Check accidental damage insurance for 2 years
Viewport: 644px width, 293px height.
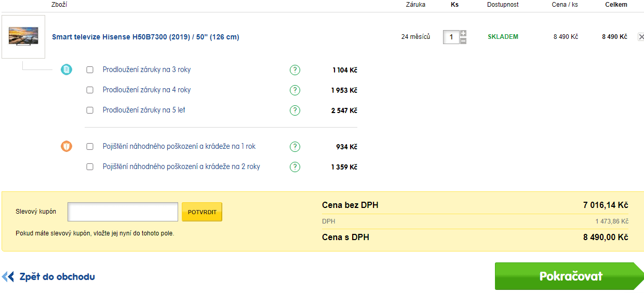click(90, 166)
